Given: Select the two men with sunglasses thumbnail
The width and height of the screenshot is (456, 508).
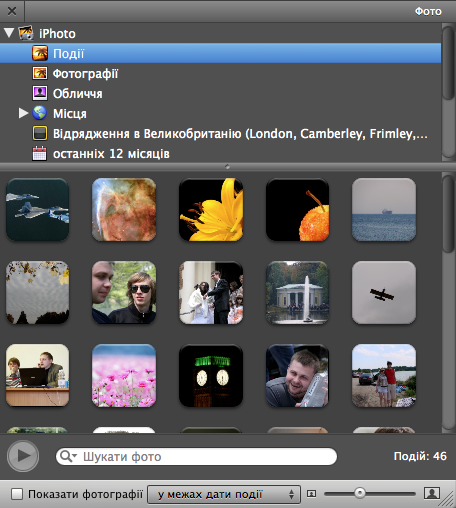Looking at the screenshot, I should click(x=124, y=292).
